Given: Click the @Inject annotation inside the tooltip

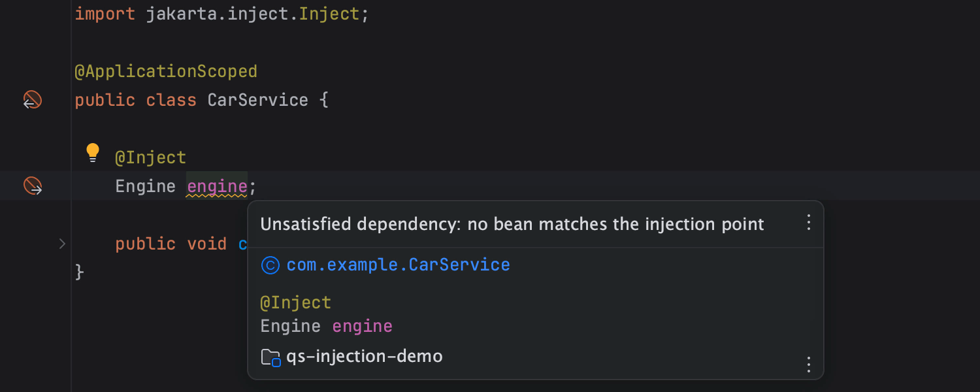Looking at the screenshot, I should tap(295, 302).
